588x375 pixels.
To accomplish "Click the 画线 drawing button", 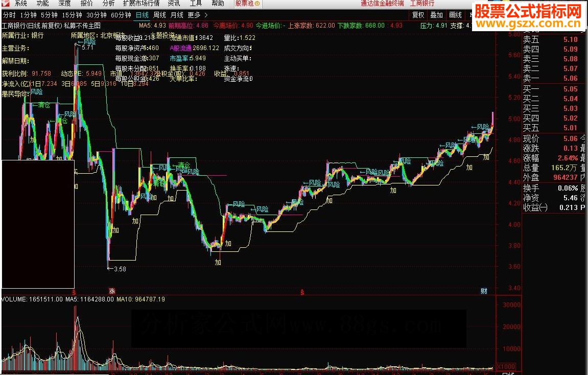I will click(455, 15).
